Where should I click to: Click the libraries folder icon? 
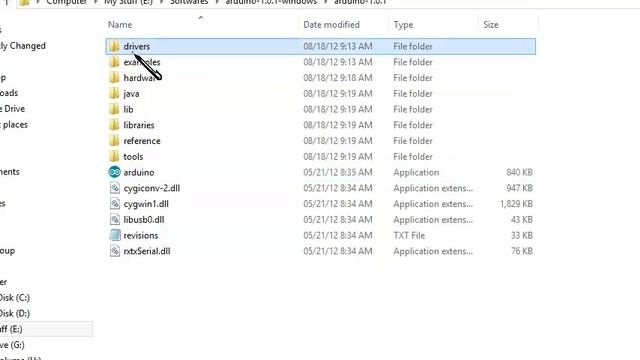[114, 125]
